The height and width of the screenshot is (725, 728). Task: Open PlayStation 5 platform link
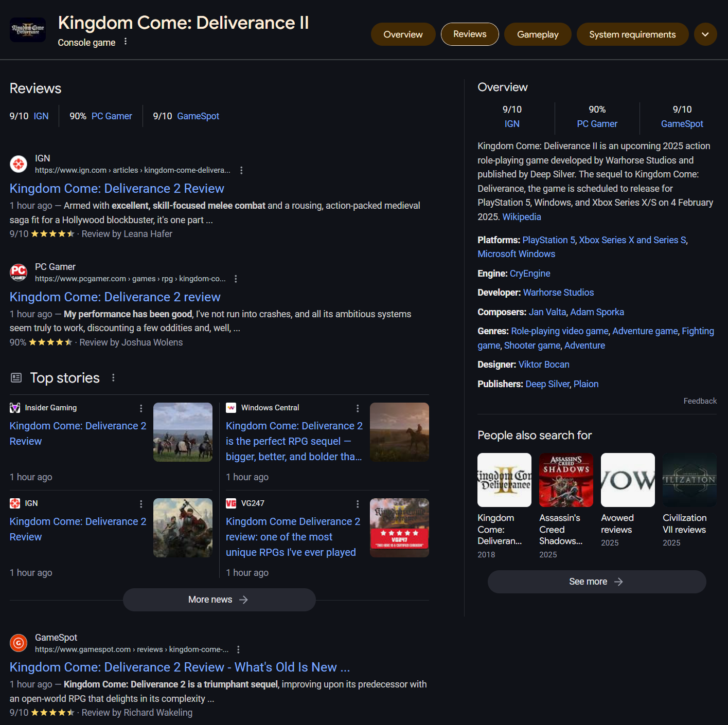548,240
